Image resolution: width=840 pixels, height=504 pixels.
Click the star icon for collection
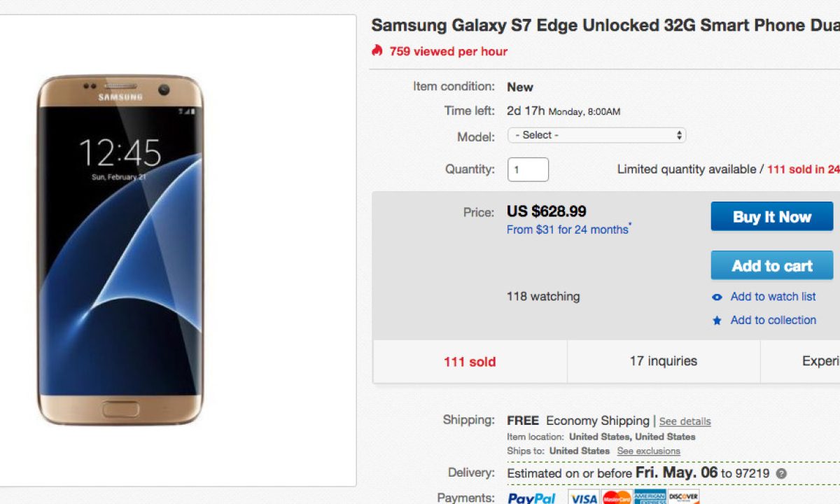[x=717, y=321]
